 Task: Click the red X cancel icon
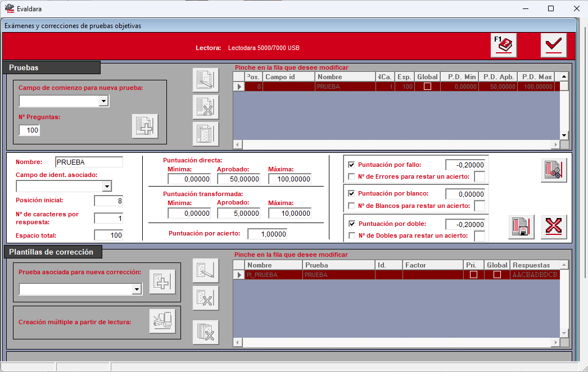click(x=554, y=227)
